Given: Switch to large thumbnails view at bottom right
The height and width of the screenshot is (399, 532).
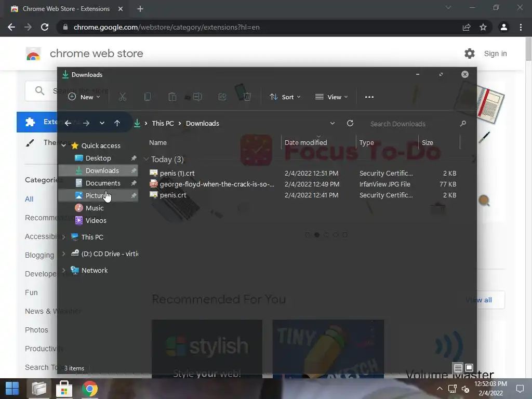Looking at the screenshot, I should tap(469, 368).
